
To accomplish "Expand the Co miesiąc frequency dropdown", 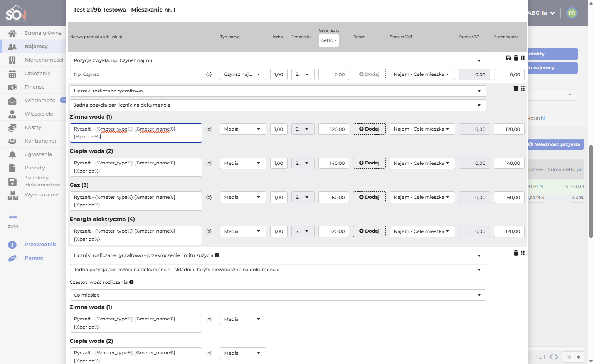I will click(x=278, y=295).
